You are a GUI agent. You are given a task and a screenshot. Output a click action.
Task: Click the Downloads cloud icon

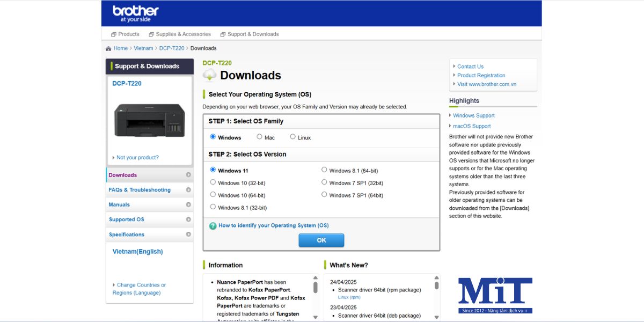click(x=209, y=75)
